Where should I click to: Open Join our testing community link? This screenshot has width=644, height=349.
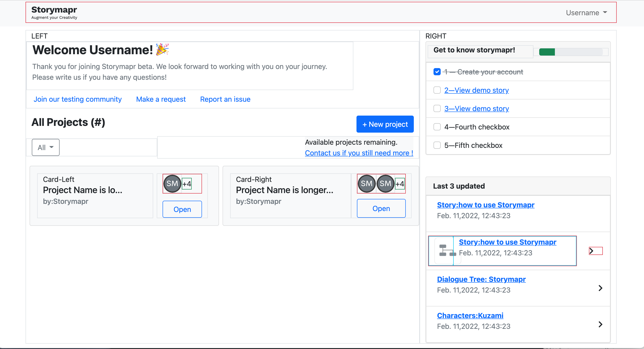coord(77,99)
